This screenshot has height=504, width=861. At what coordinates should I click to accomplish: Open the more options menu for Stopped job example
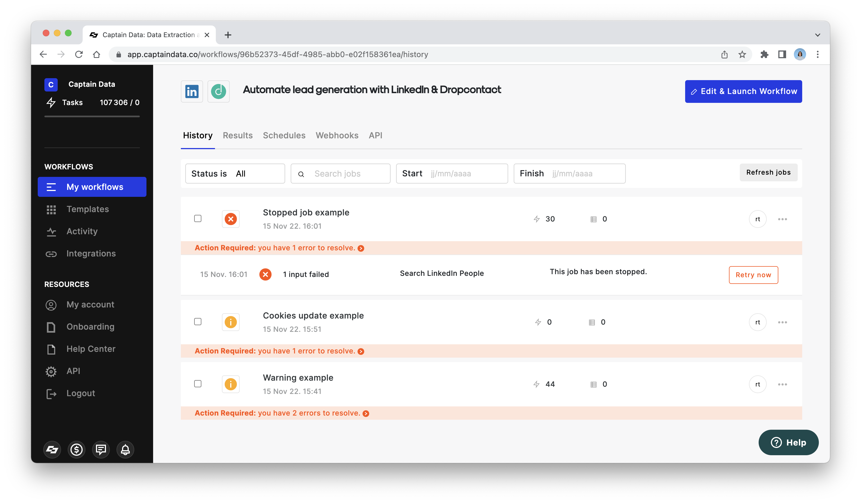pos(782,219)
